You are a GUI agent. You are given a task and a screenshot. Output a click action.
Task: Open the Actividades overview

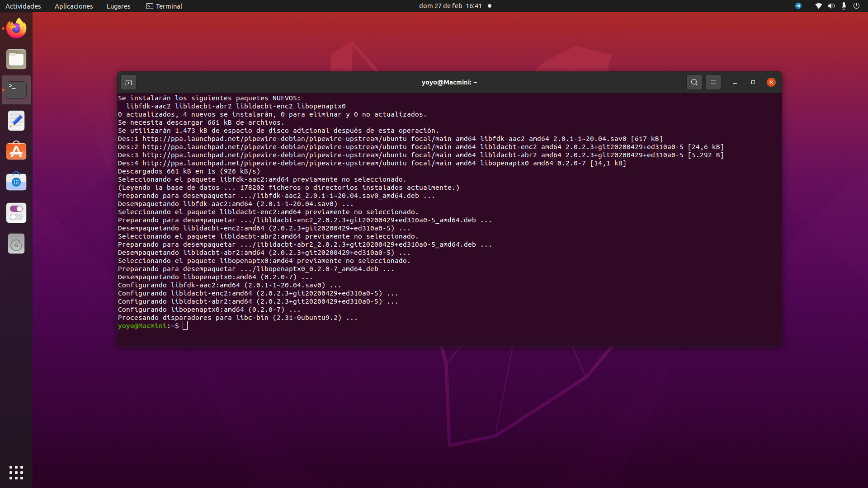23,6
